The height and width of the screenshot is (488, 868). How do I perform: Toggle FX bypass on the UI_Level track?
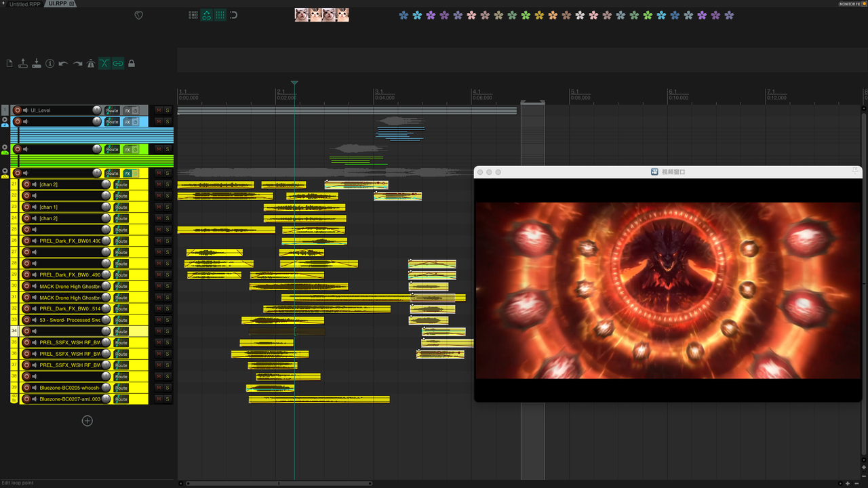(135, 110)
